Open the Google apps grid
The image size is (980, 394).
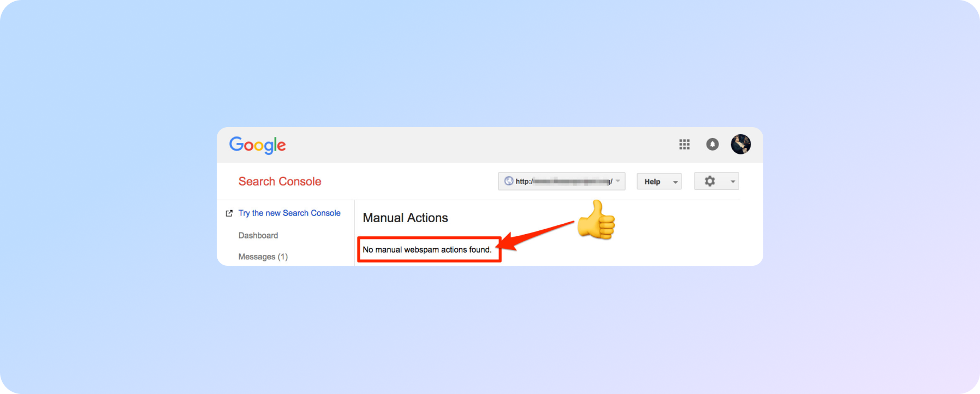coord(684,144)
